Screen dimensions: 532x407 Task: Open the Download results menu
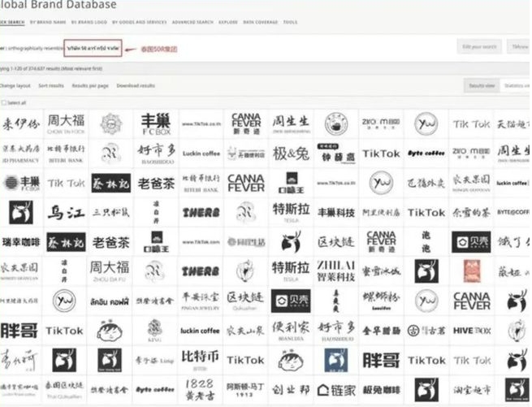click(136, 85)
